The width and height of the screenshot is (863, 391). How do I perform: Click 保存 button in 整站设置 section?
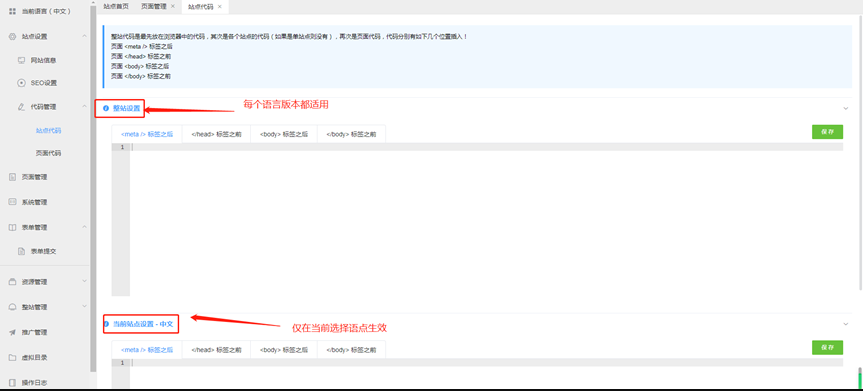click(x=827, y=132)
